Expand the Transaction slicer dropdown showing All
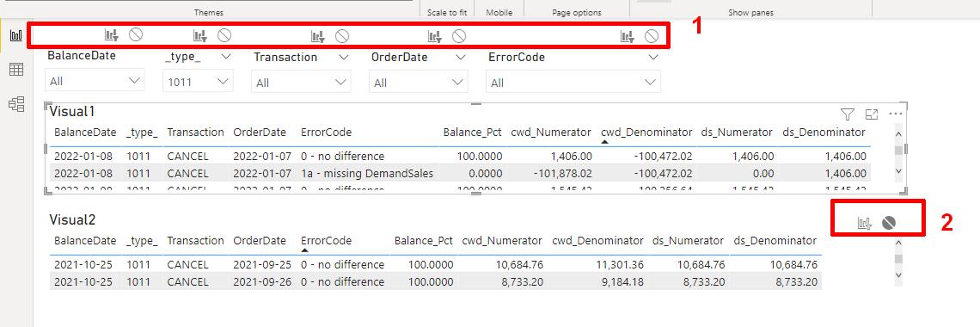This screenshot has height=327, width=980. [301, 82]
